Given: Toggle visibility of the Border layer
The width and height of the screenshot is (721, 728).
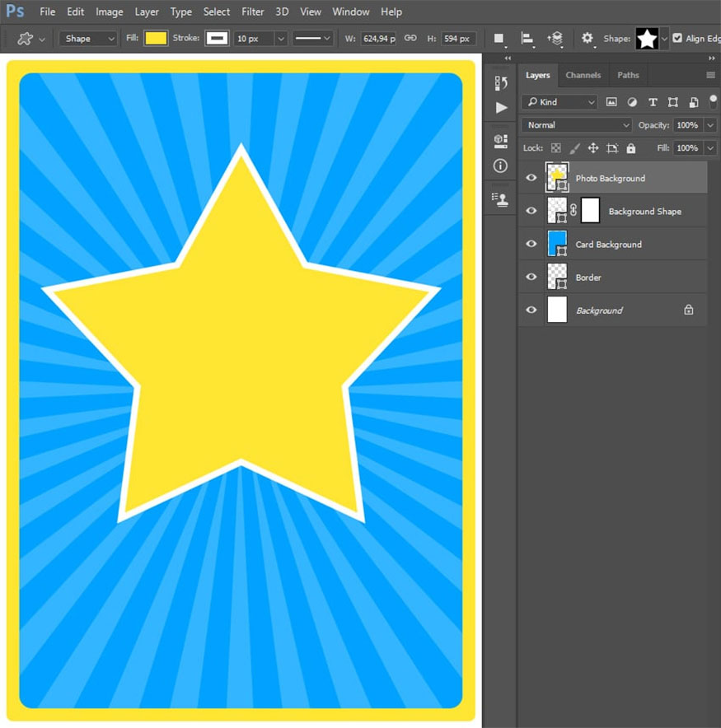Looking at the screenshot, I should (x=531, y=278).
